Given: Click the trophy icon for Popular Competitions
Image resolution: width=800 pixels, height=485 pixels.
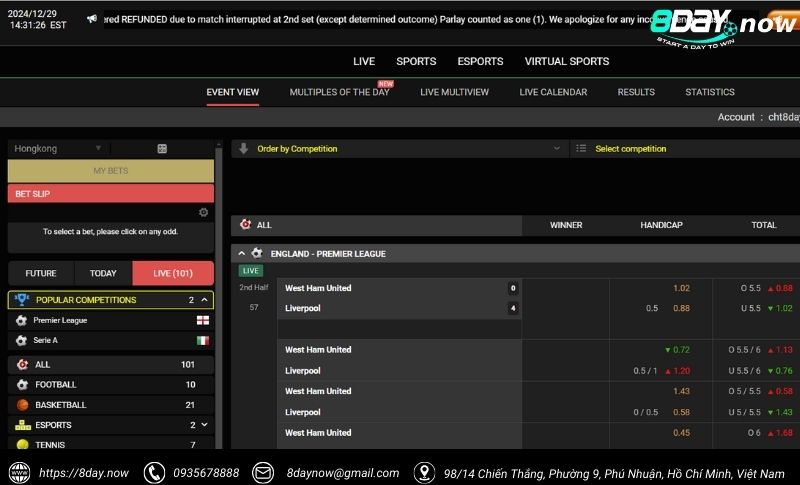Looking at the screenshot, I should [x=22, y=300].
